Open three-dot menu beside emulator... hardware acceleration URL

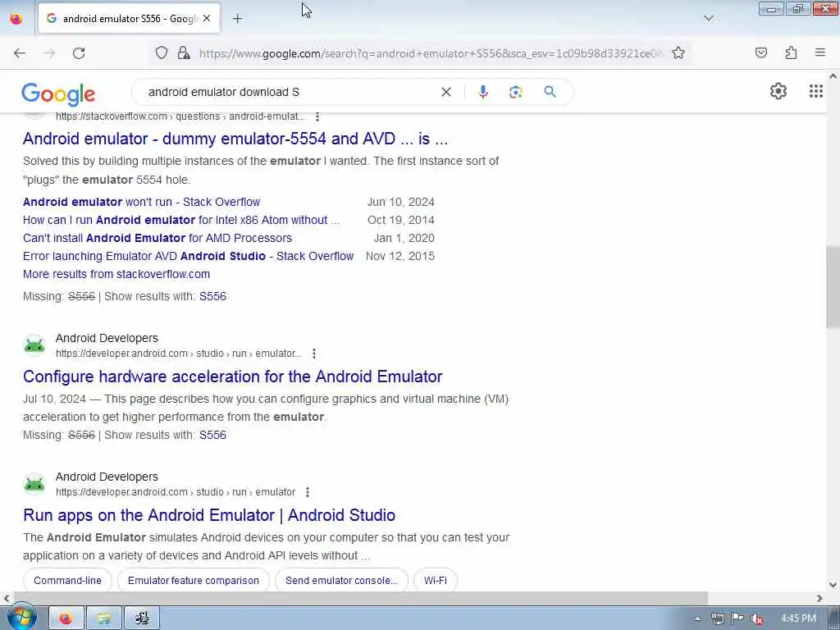tap(314, 354)
